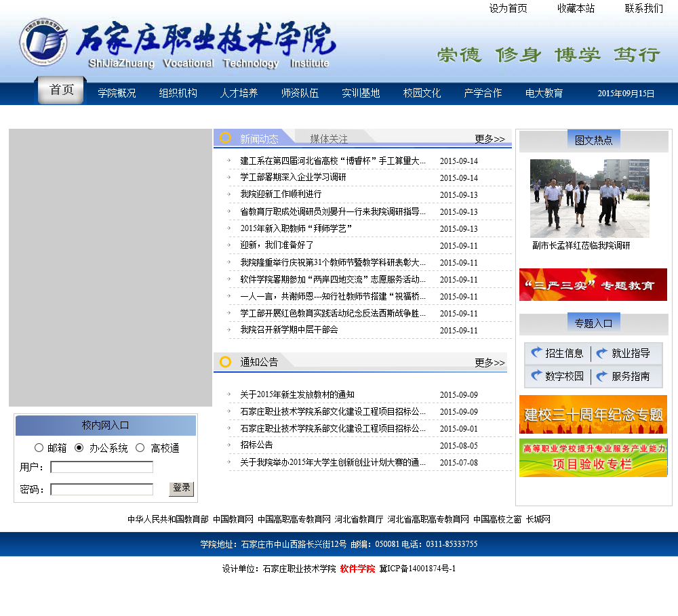Open news 学工部暑期深入企业学习调研

tap(293, 178)
